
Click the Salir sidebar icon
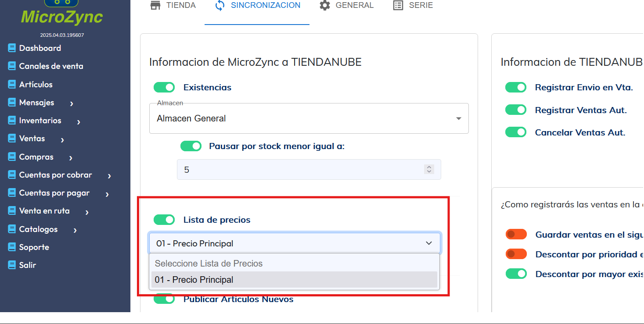(12, 265)
